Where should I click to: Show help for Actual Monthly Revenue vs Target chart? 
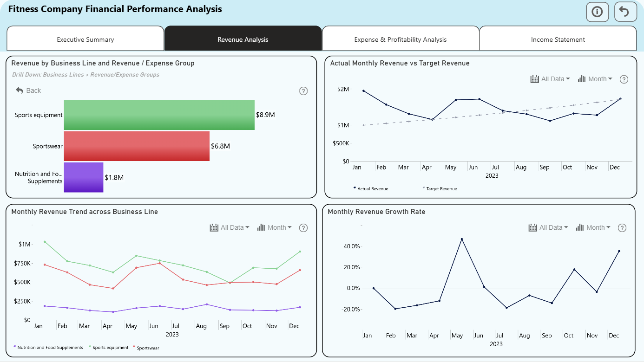(624, 79)
